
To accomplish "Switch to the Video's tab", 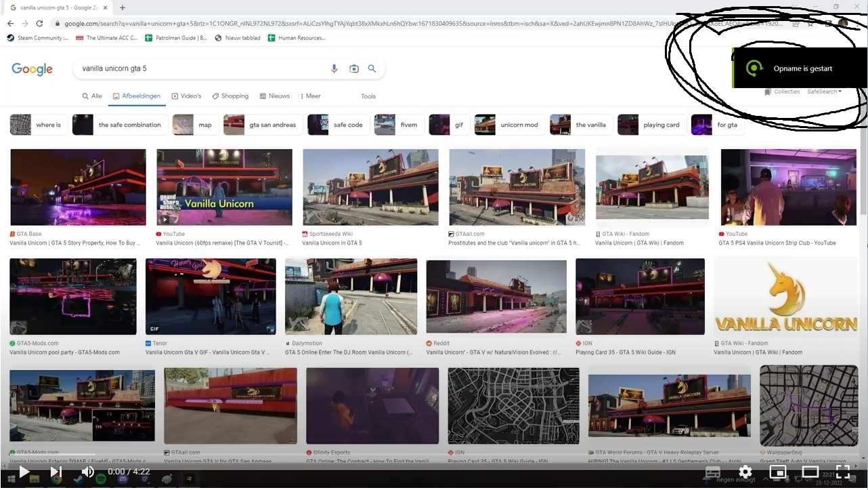I will (186, 96).
